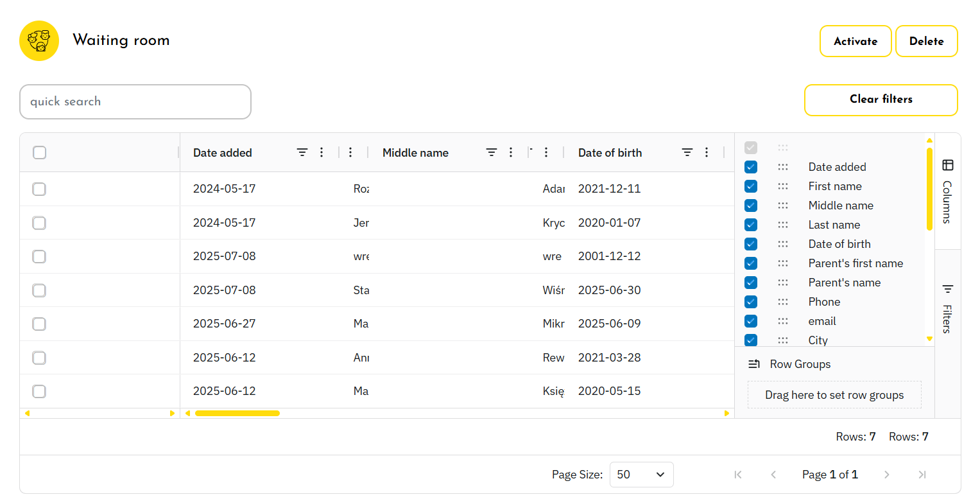The height and width of the screenshot is (499, 980).
Task: Click filter icon in Date of birth header
Action: coord(687,152)
